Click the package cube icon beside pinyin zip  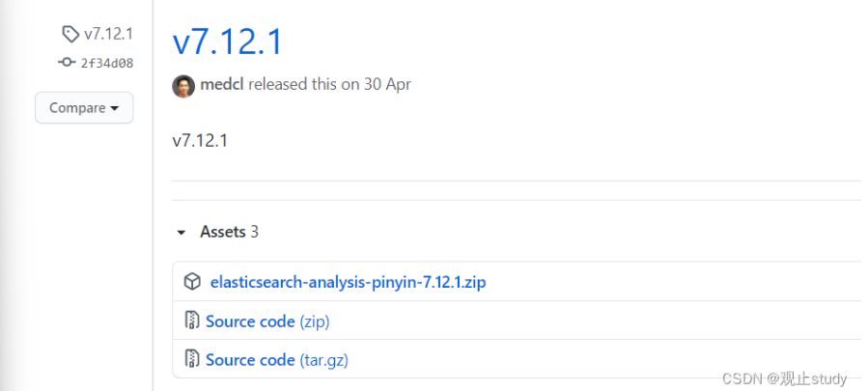pyautogui.click(x=192, y=282)
